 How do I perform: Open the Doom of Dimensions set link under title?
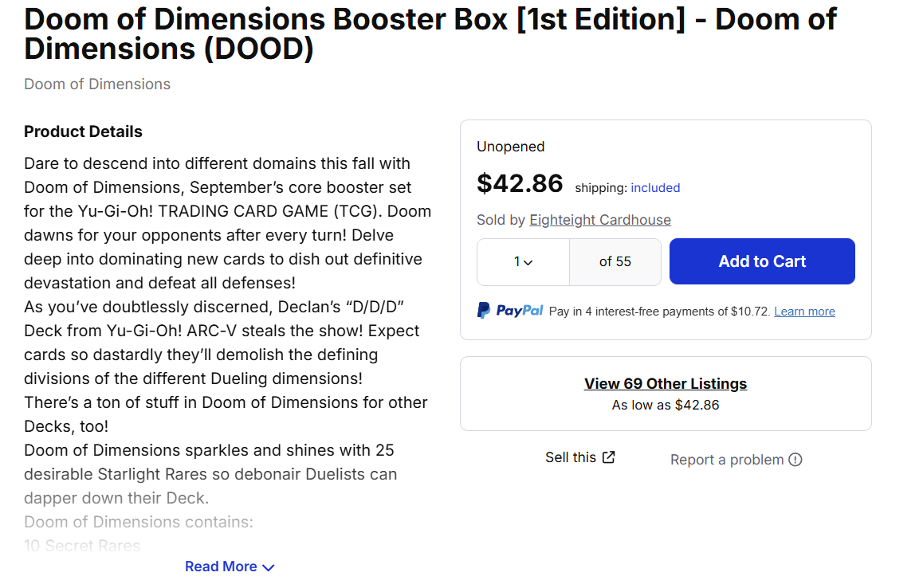pyautogui.click(x=97, y=84)
